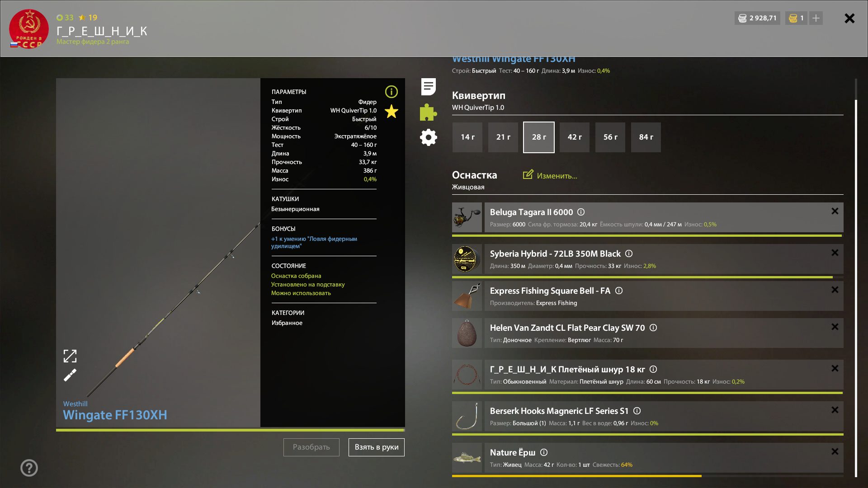Select the 42 г quivertip weight
This screenshot has width=868, height=488.
tap(575, 137)
